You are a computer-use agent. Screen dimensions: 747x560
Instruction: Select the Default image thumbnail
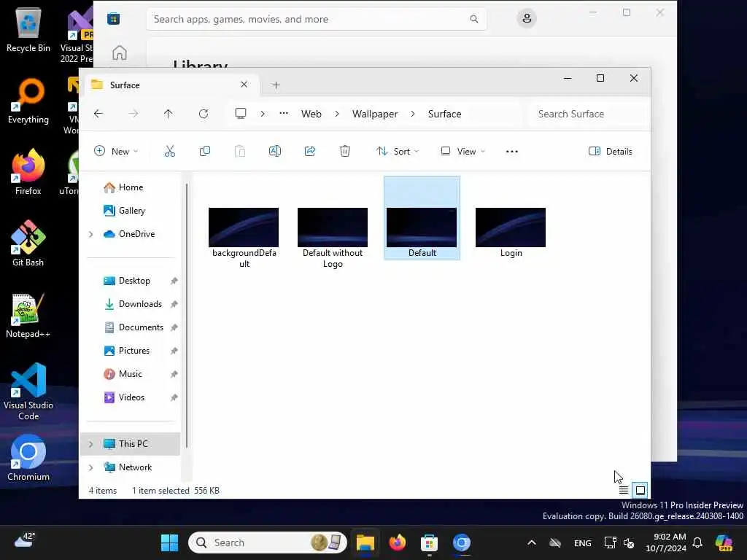(x=422, y=227)
